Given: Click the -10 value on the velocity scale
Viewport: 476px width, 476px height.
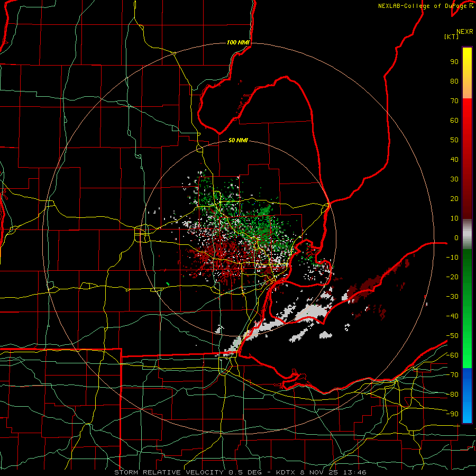Looking at the screenshot, I should pos(452,258).
